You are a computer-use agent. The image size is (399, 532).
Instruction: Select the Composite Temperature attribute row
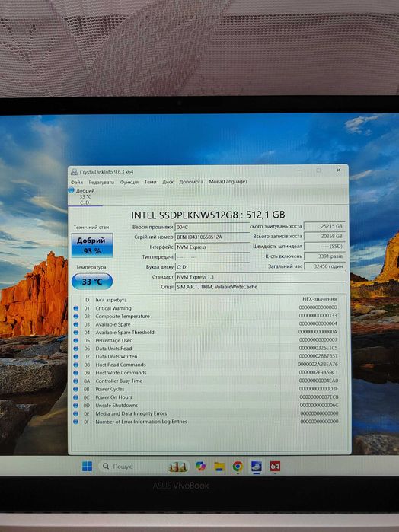click(207, 316)
